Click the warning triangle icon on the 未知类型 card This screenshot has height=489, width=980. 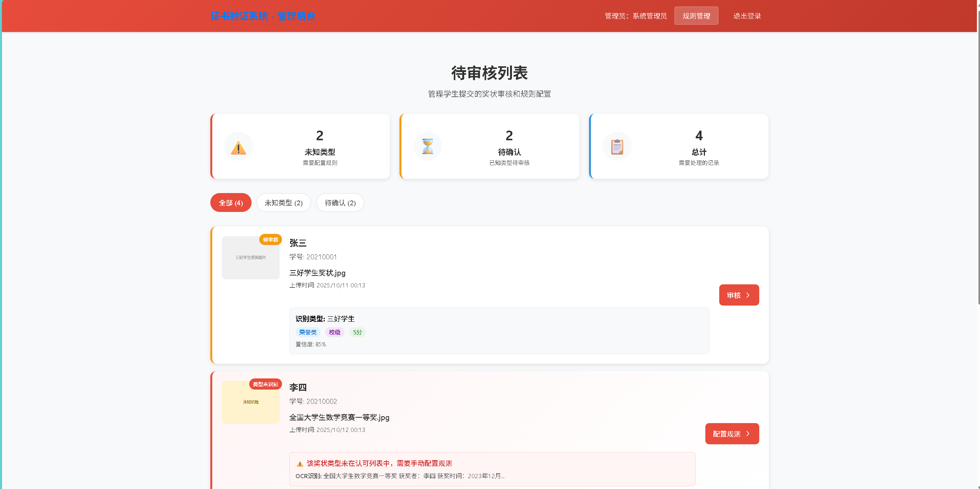click(238, 148)
